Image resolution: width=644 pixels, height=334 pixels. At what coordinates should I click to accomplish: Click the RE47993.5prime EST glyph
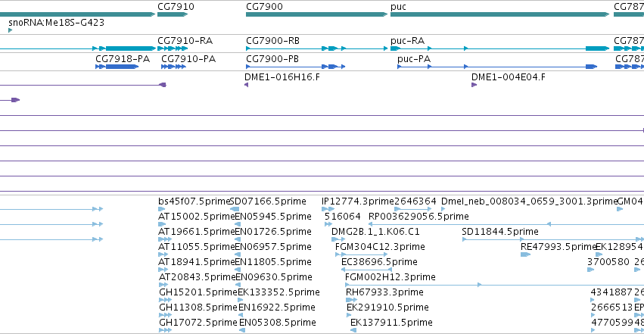525,254
